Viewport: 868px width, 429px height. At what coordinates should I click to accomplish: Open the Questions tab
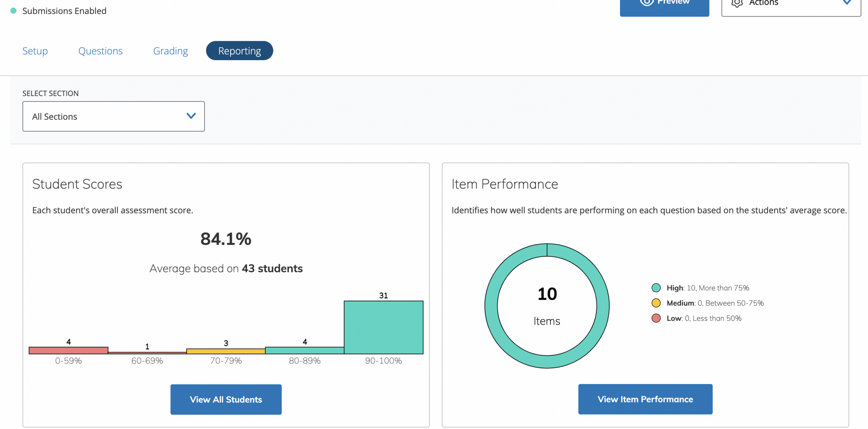click(x=100, y=51)
